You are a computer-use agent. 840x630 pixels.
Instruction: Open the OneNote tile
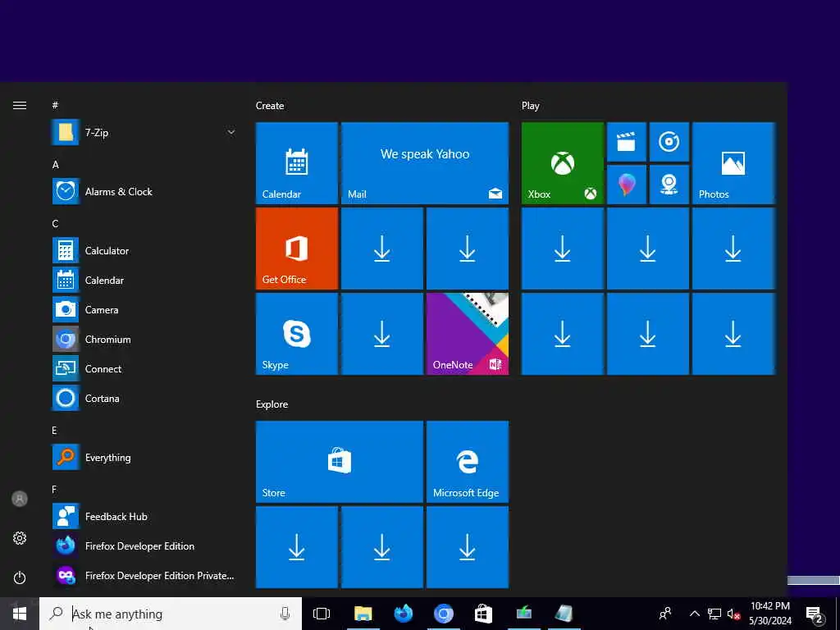click(x=467, y=334)
